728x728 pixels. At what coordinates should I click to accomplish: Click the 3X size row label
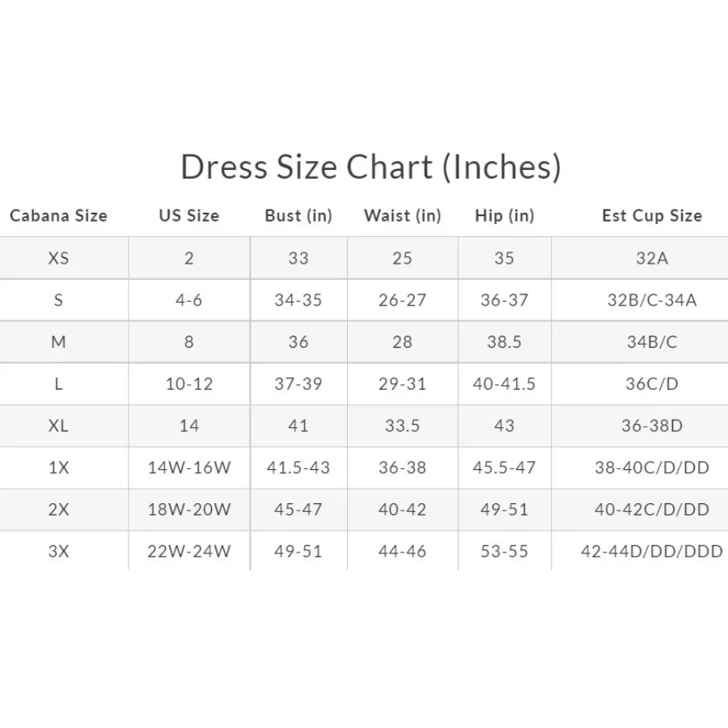[x=58, y=552]
